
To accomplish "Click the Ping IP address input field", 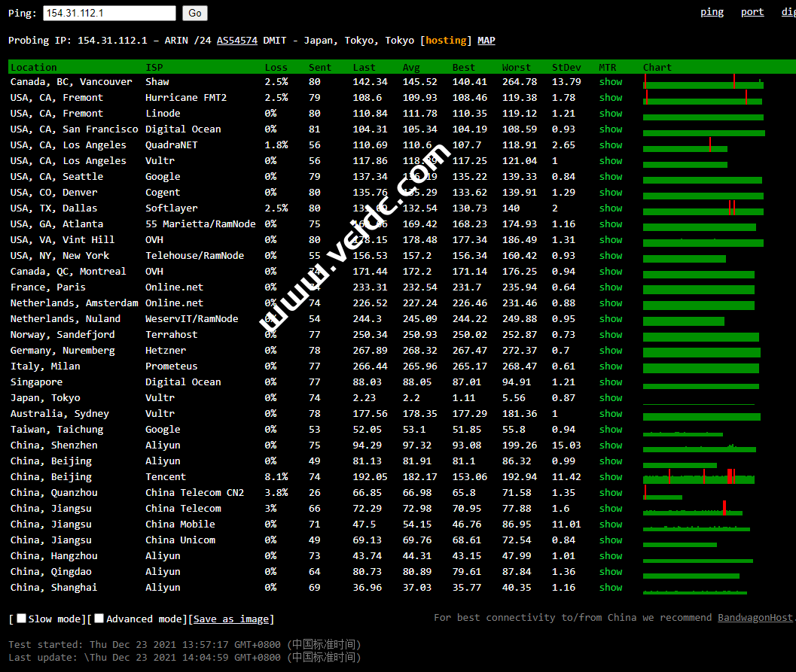I will [109, 13].
